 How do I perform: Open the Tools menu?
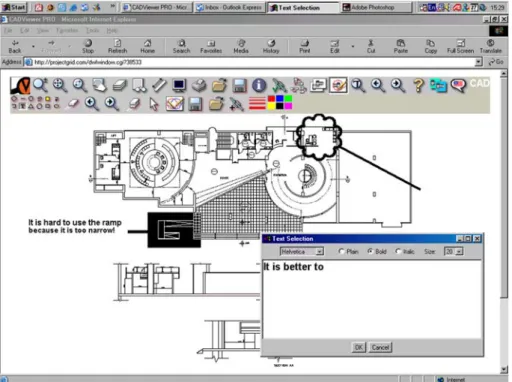(x=92, y=31)
